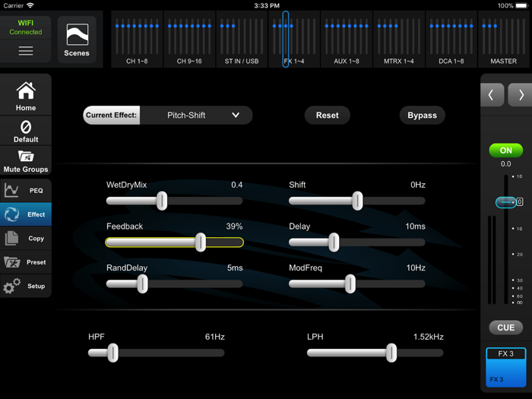Viewport: 532px width, 399px height.
Task: Select the FX 3 channel label box
Action: 505,367
